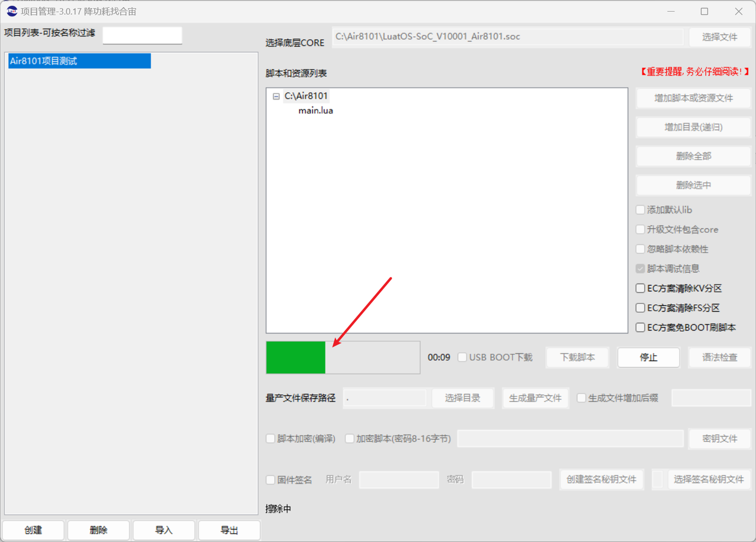This screenshot has width=756, height=542.
Task: Enable EC方案免BOOT刷脚本 checkbox
Action: pyautogui.click(x=640, y=327)
